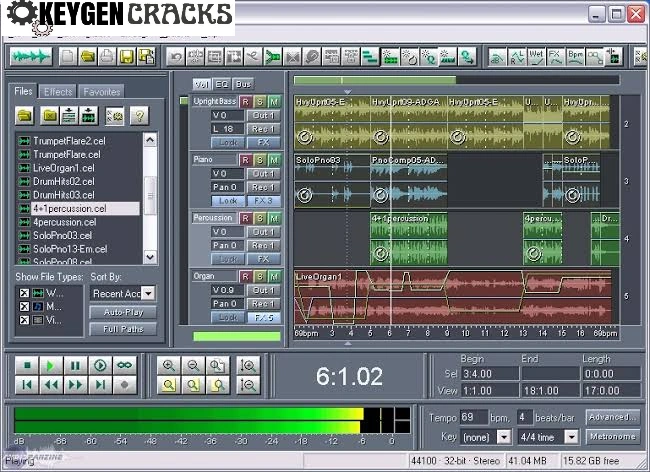Image resolution: width=650 pixels, height=472 pixels.
Task: Solo the Piano track
Action: click(x=260, y=159)
